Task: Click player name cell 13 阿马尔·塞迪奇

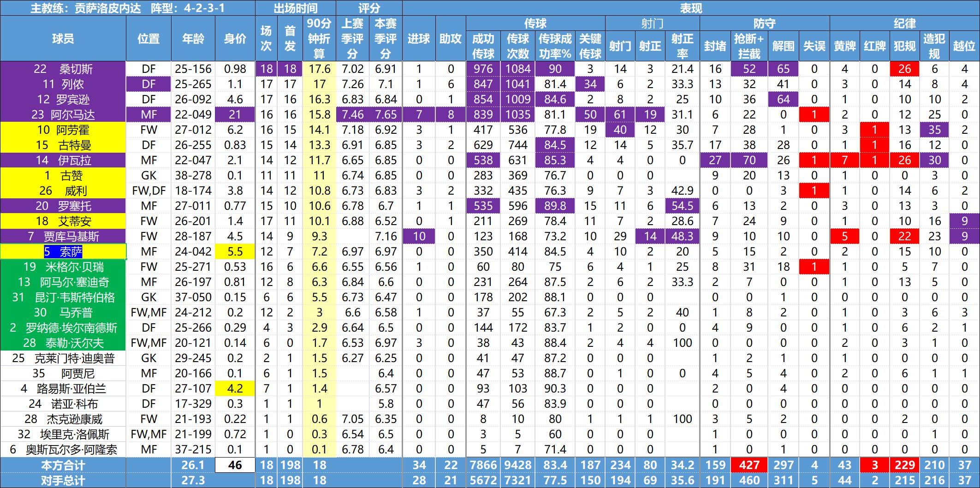Action: [63, 282]
